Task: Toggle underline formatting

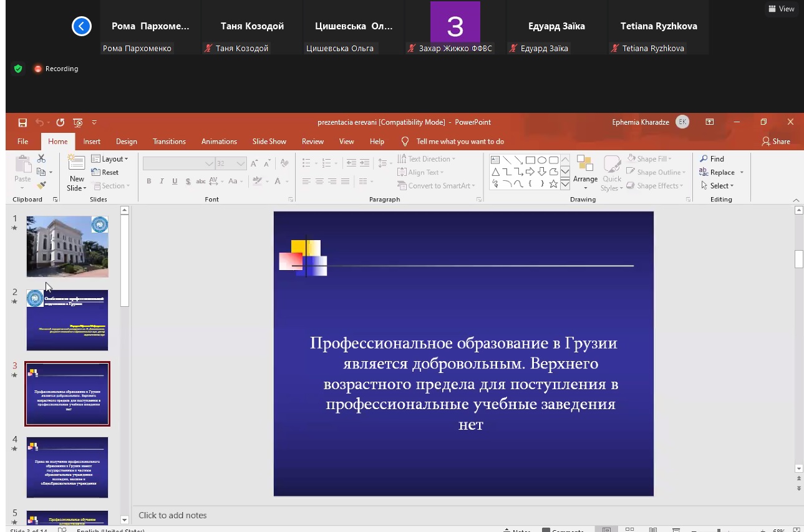Action: (175, 181)
